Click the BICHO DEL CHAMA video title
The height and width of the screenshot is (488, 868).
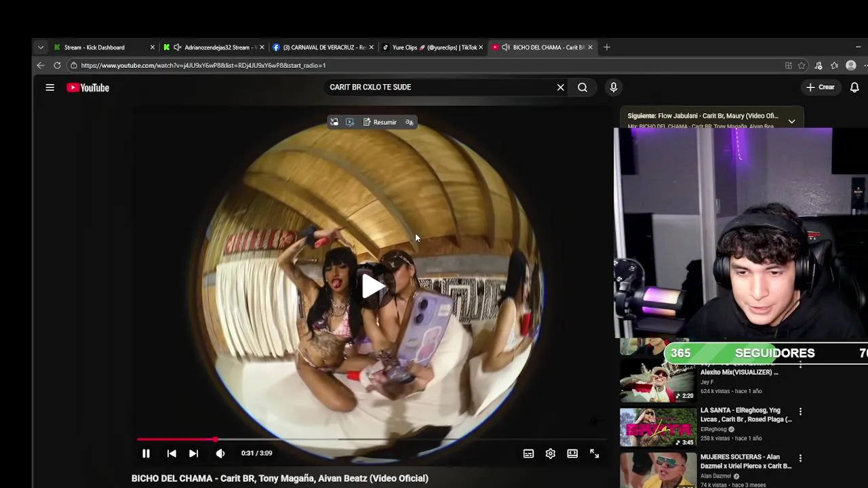(280, 479)
